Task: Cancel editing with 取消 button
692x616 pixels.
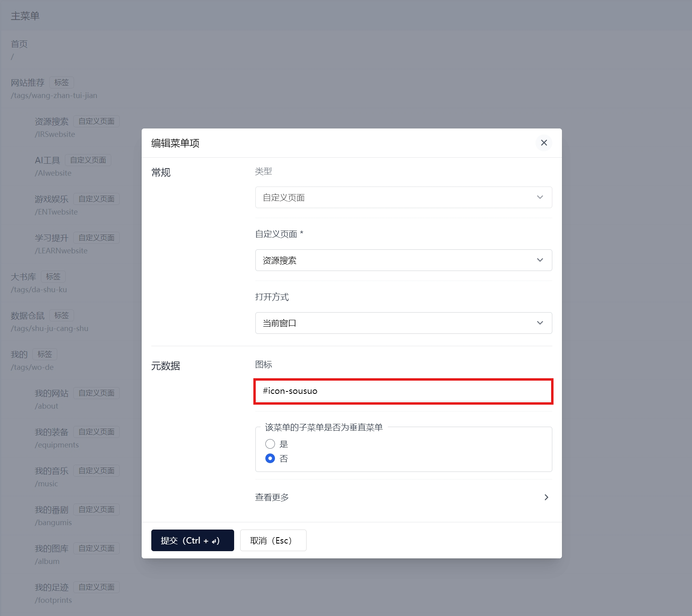Action: [273, 540]
